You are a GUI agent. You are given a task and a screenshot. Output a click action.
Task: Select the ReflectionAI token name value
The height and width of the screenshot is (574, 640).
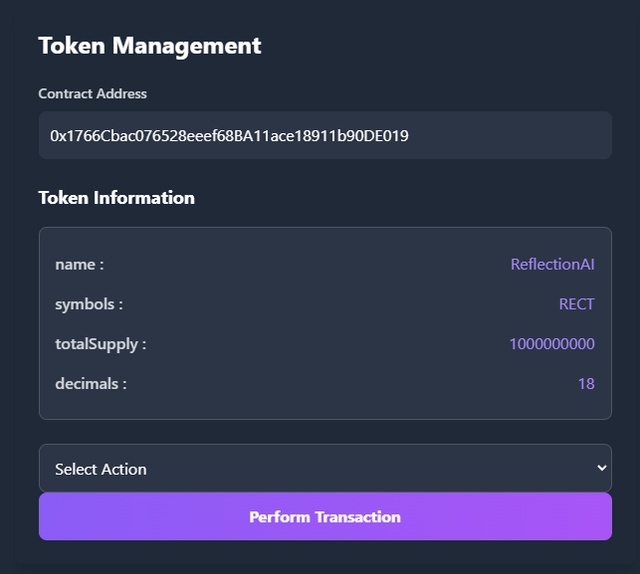pyautogui.click(x=552, y=264)
